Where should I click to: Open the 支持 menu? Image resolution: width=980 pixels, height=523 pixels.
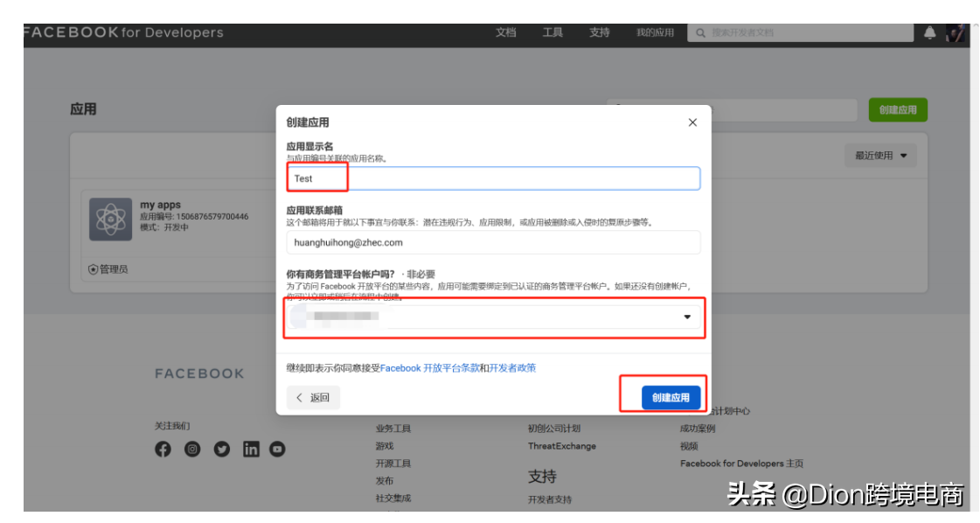click(600, 32)
